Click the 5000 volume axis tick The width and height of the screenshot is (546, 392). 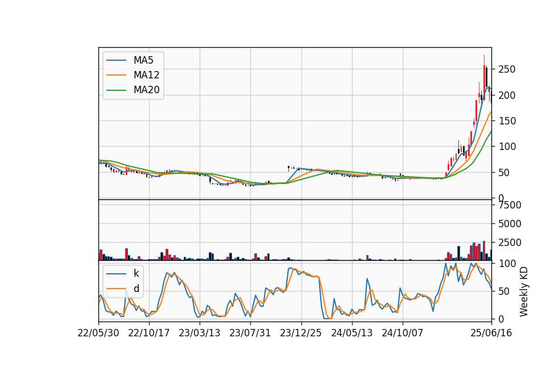click(510, 224)
